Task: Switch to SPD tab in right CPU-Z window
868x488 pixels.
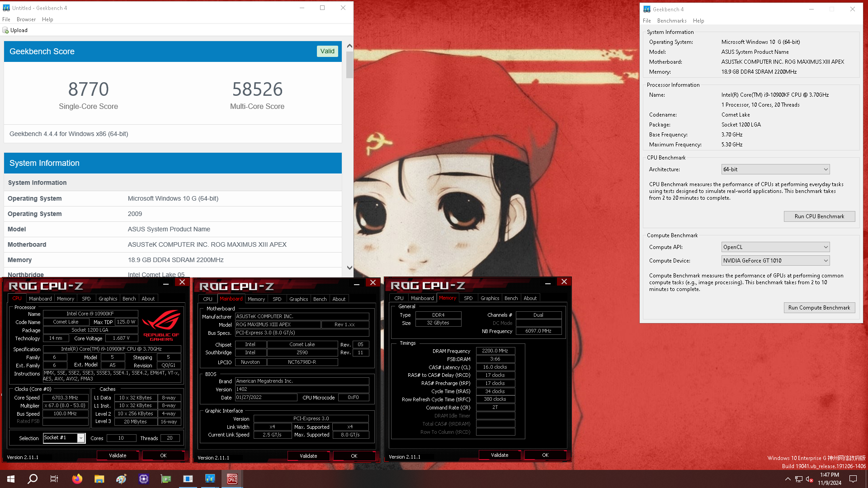Action: coord(468,298)
